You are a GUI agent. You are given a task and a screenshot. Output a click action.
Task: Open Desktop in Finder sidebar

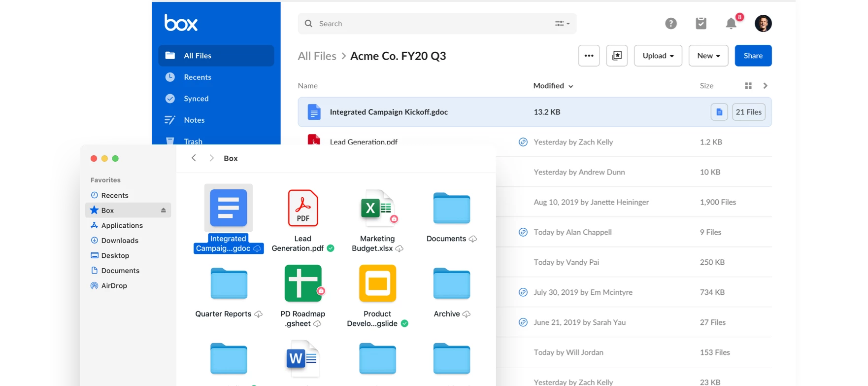(110, 255)
